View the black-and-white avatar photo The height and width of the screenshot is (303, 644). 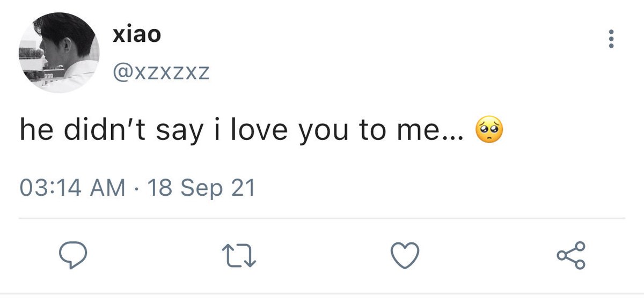[x=60, y=53]
